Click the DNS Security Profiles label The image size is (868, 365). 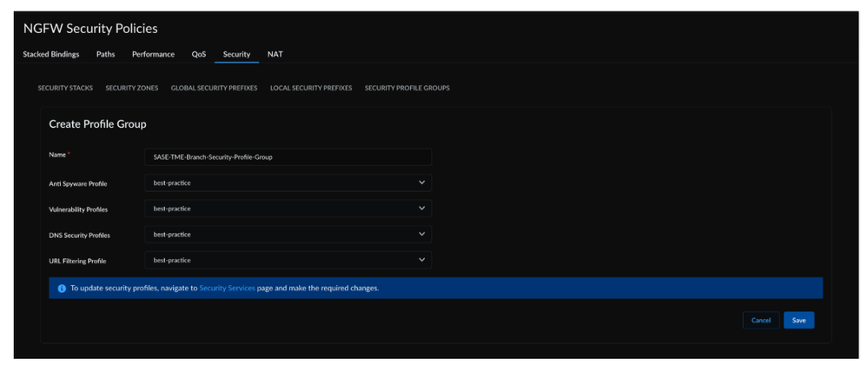point(79,236)
